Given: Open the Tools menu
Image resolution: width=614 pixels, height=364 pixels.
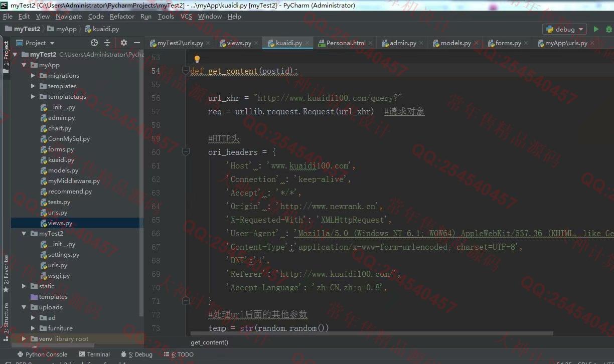Looking at the screenshot, I should (x=166, y=16).
